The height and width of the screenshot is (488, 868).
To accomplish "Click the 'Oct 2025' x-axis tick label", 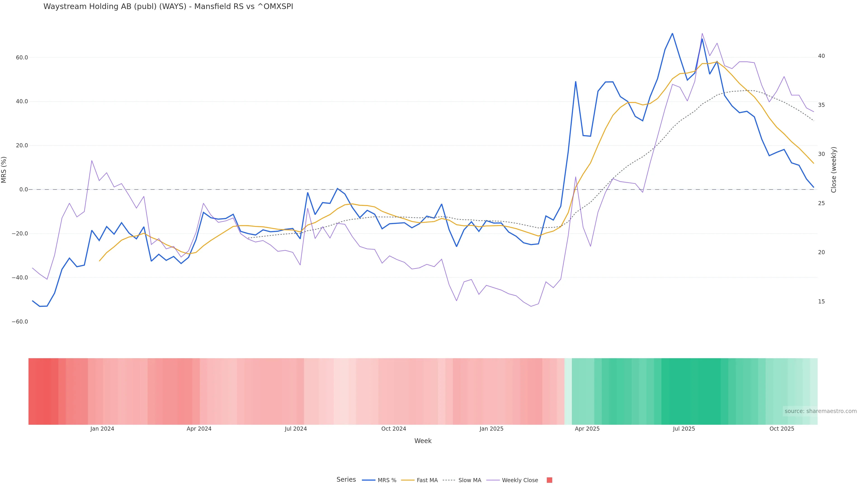I will (782, 429).
